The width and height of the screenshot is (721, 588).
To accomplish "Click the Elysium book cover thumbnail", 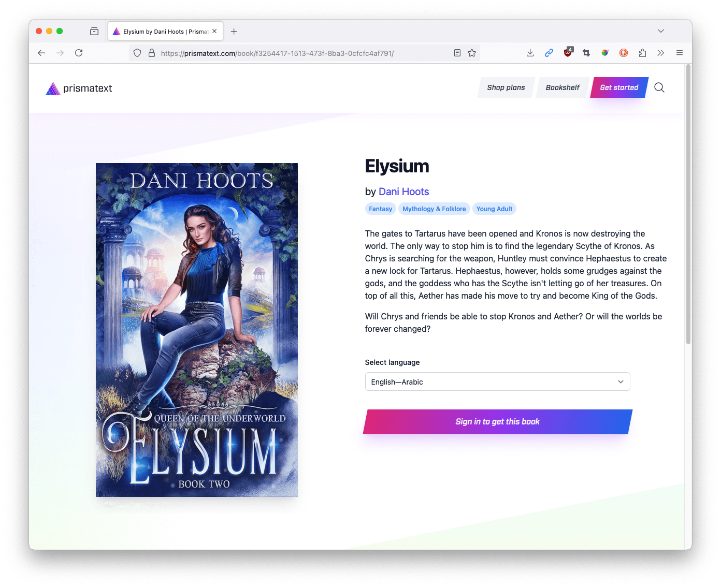I will point(196,330).
